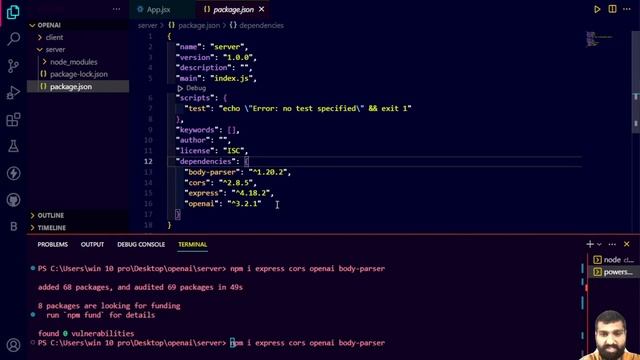Click the "added 68 packages" terminal line
The image size is (640, 360).
140,287
